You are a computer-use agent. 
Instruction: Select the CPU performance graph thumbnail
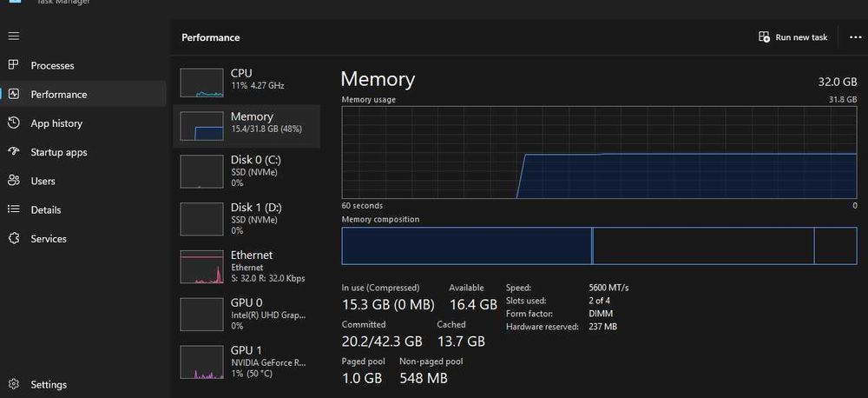click(201, 83)
